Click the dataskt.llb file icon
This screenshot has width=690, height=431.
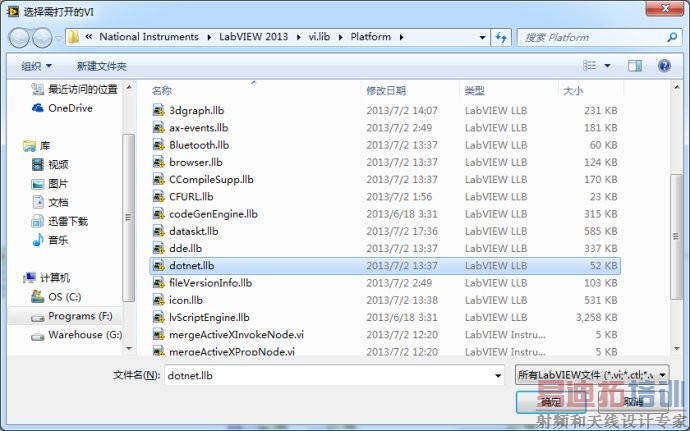[x=158, y=231]
